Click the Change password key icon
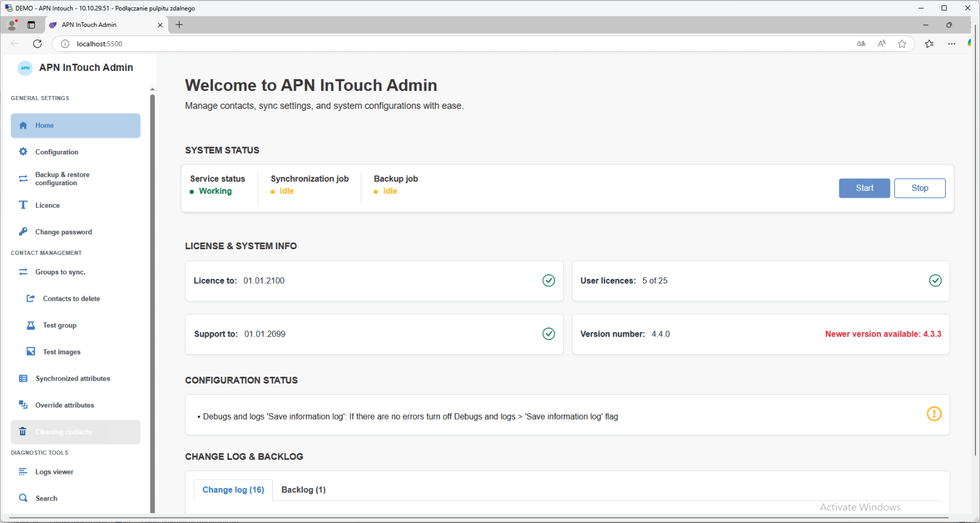 [23, 232]
